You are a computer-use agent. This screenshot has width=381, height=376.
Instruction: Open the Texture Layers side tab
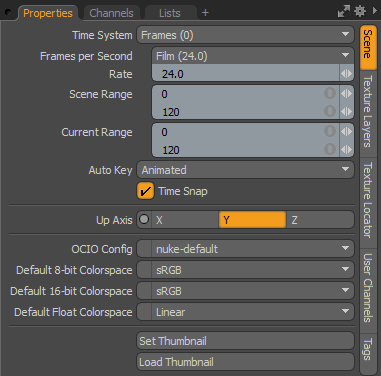click(x=368, y=112)
